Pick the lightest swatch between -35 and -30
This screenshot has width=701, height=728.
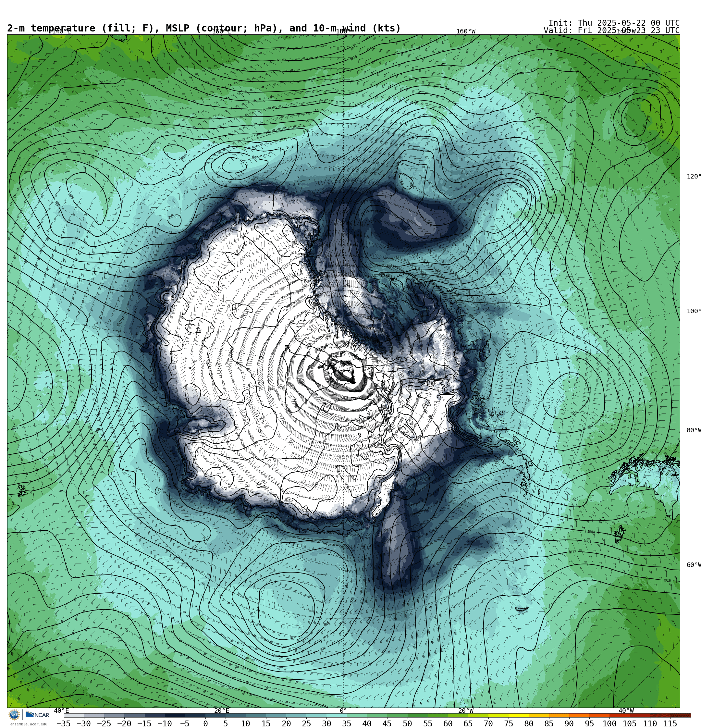coord(74,715)
